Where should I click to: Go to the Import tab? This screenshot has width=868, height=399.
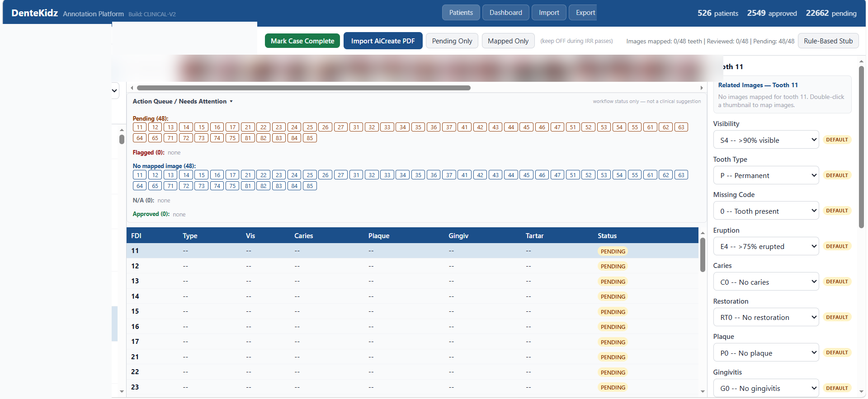tap(549, 13)
